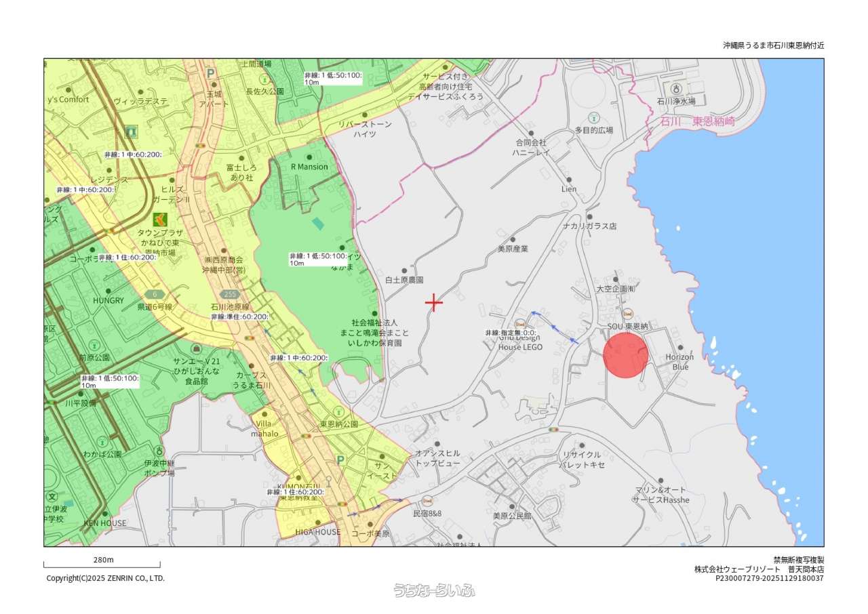This screenshot has height=614, width=868.
Task: Click the school icon at bottom left
Action: pos(52,497)
